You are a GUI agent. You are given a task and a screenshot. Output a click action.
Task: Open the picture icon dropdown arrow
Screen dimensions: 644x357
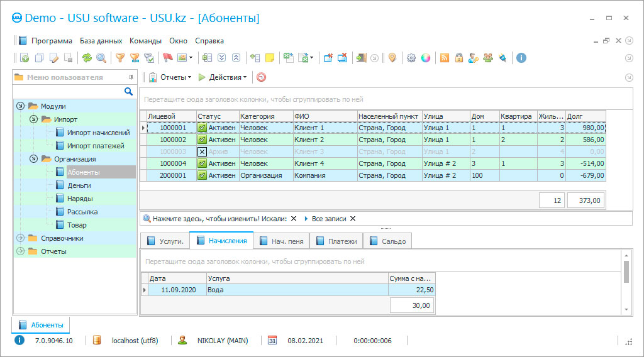[x=191, y=58]
